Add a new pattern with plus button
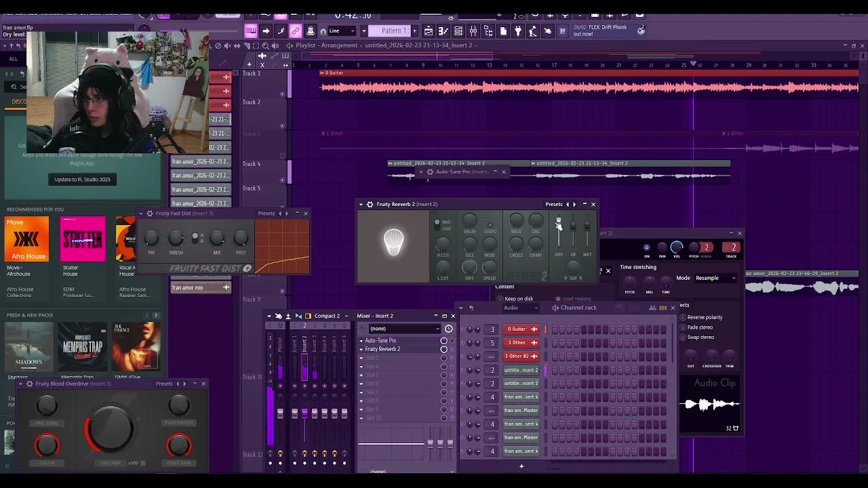Image resolution: width=868 pixels, height=488 pixels. 415,30
